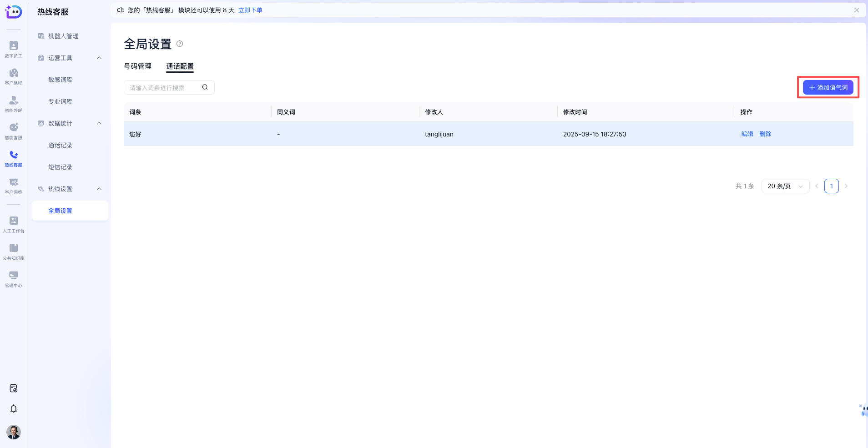Click the notification bell icon
This screenshot has width=868, height=448.
coord(14,408)
